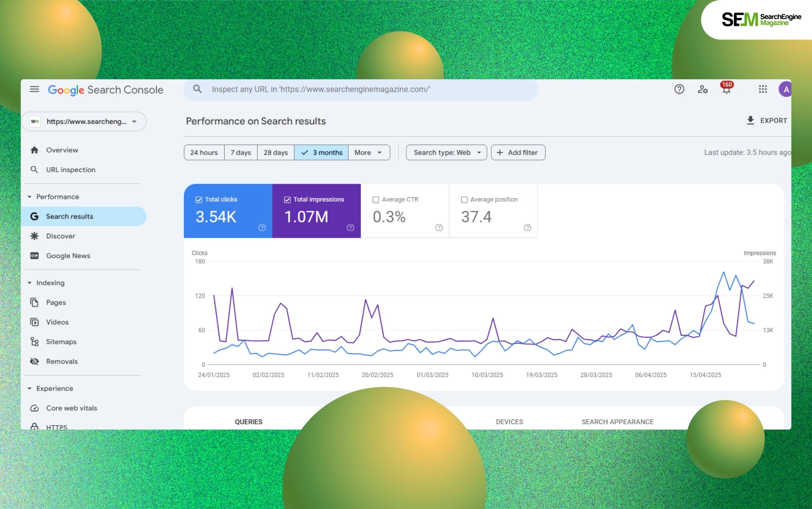Open the property selector dropdown

[84, 121]
